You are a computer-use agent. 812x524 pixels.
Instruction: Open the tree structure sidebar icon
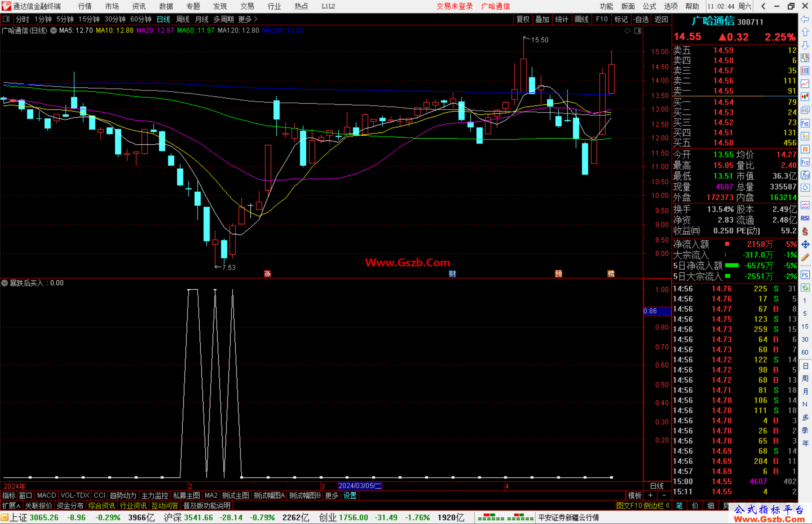(805, 136)
